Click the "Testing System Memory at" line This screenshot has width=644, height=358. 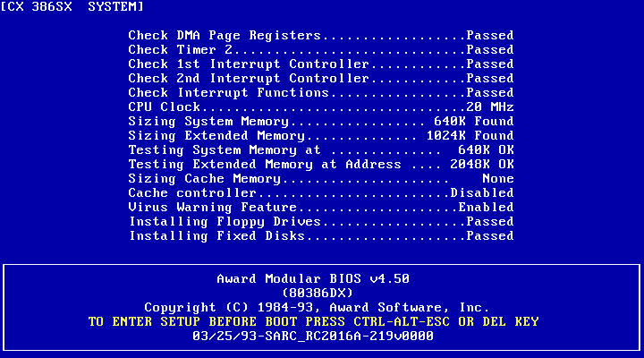click(321, 150)
